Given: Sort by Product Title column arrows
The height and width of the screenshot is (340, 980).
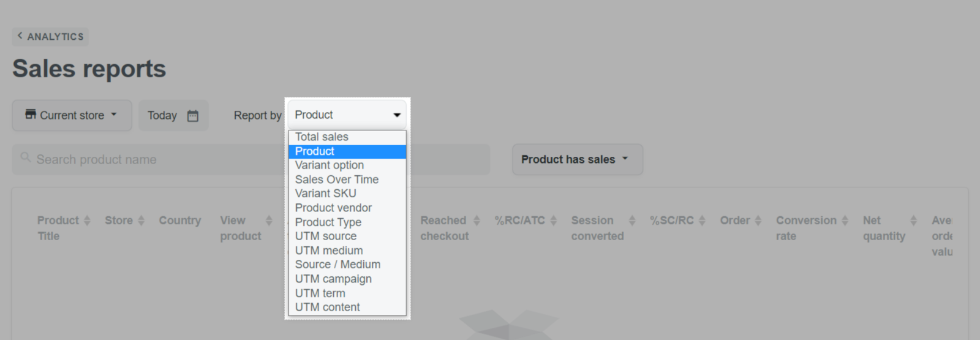Looking at the screenshot, I should pyautogui.click(x=87, y=221).
